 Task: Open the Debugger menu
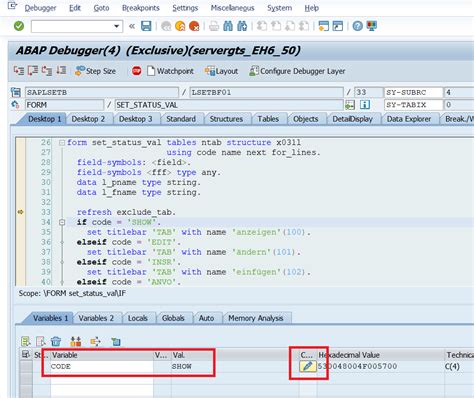coord(40,8)
